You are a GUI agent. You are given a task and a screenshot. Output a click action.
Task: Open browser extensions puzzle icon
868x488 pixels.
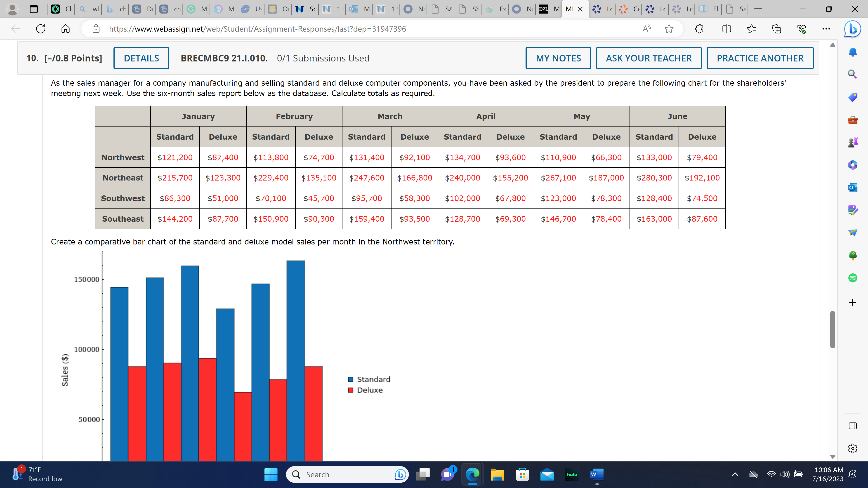tap(699, 29)
